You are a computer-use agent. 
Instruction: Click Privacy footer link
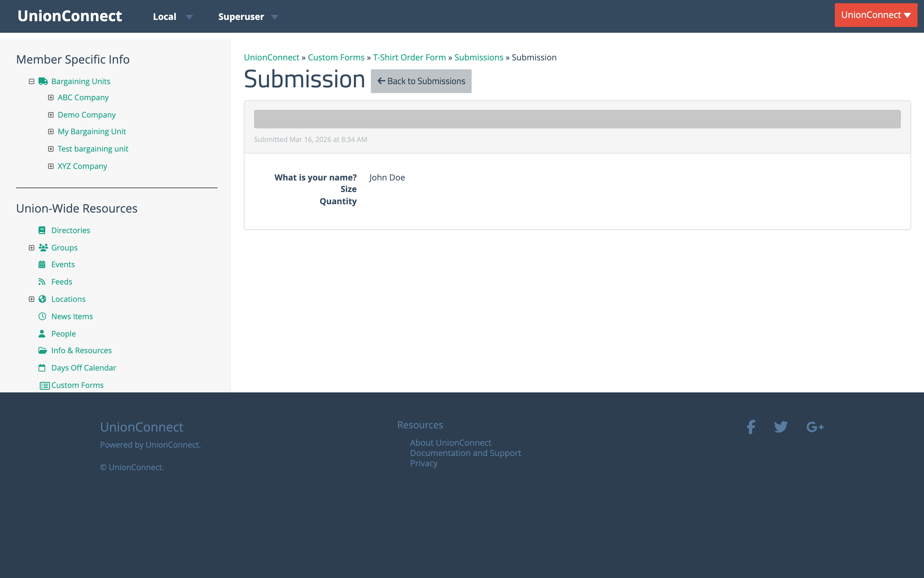[424, 463]
